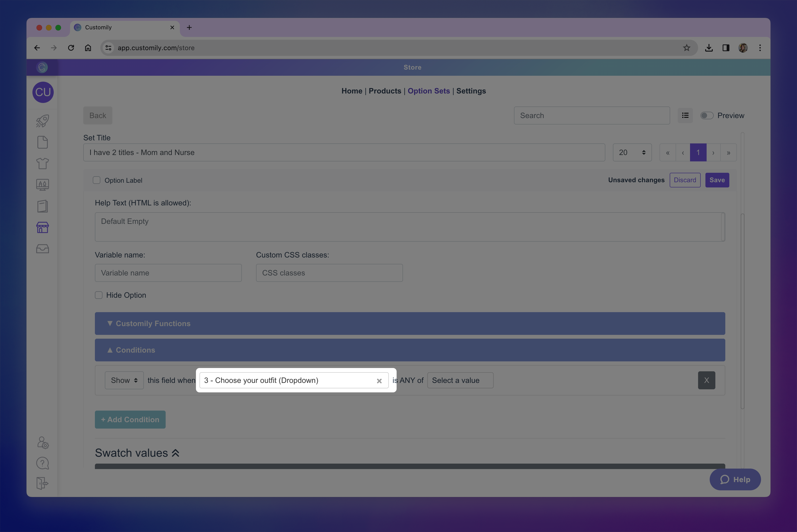Open the user settings gear icon
The height and width of the screenshot is (532, 797).
click(42, 443)
